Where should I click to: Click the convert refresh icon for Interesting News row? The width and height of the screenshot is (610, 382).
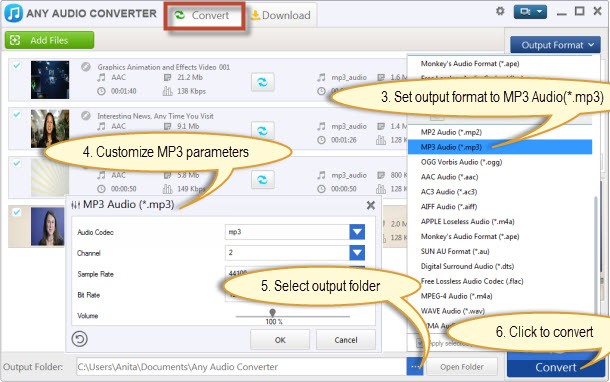click(x=263, y=131)
